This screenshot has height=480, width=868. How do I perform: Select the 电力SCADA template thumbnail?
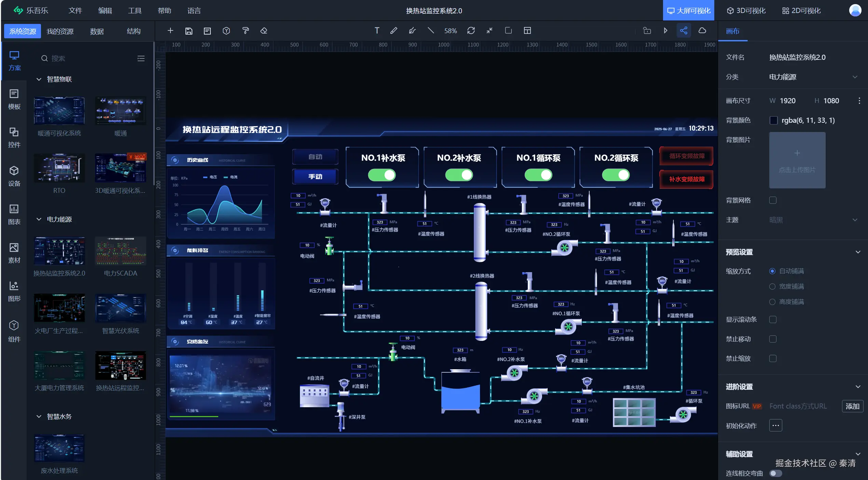(120, 251)
